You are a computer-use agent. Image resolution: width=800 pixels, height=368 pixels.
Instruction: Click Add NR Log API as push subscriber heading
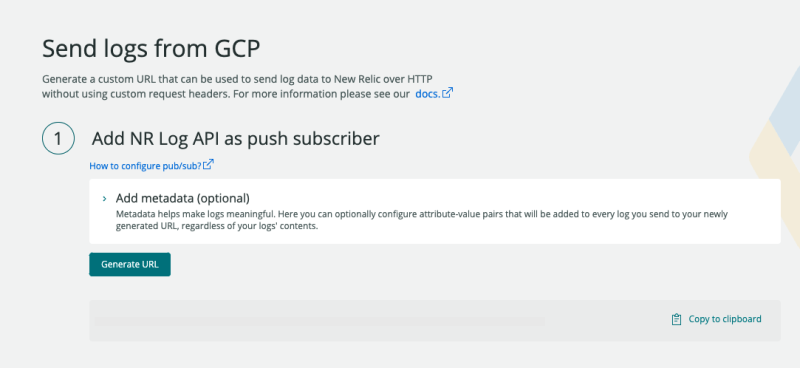pos(236,138)
